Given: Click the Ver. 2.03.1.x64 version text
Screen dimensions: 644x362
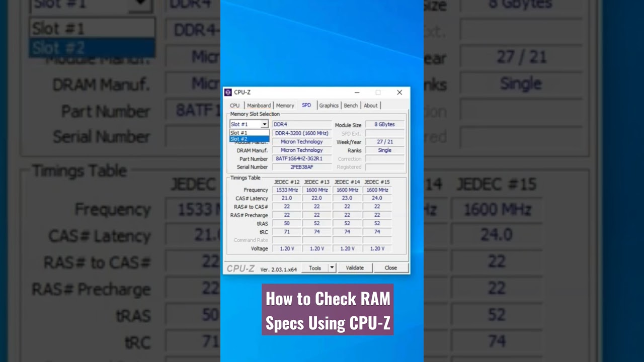Looking at the screenshot, I should (x=278, y=269).
